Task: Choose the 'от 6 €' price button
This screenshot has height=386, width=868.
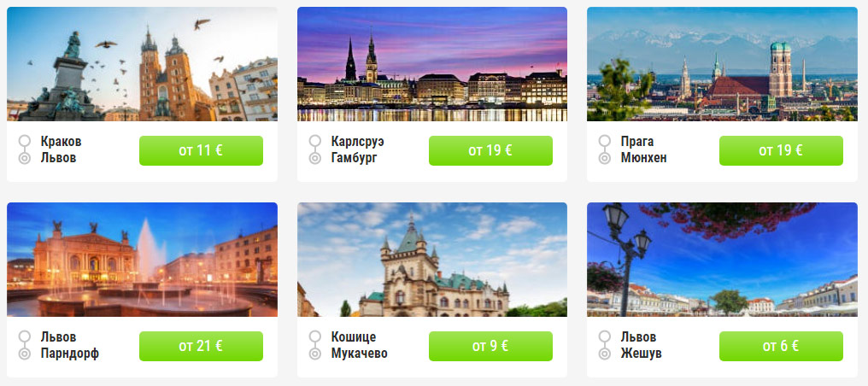Action: point(781,346)
